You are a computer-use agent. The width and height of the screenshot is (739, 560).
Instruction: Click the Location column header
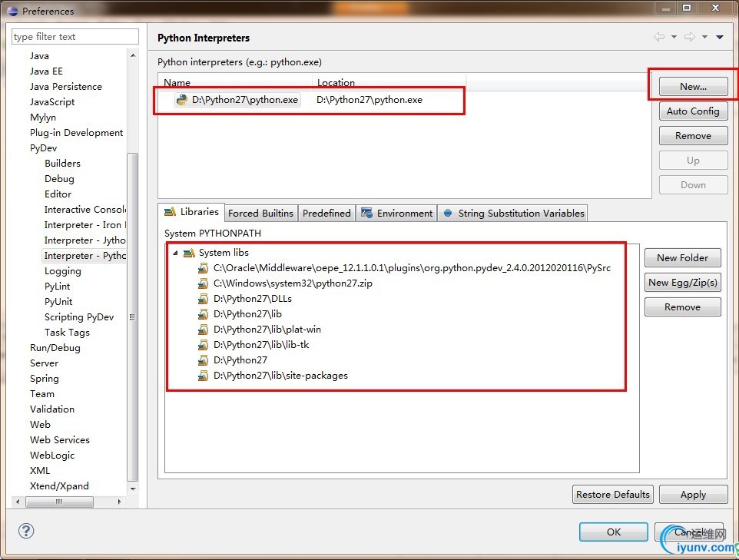pyautogui.click(x=389, y=82)
